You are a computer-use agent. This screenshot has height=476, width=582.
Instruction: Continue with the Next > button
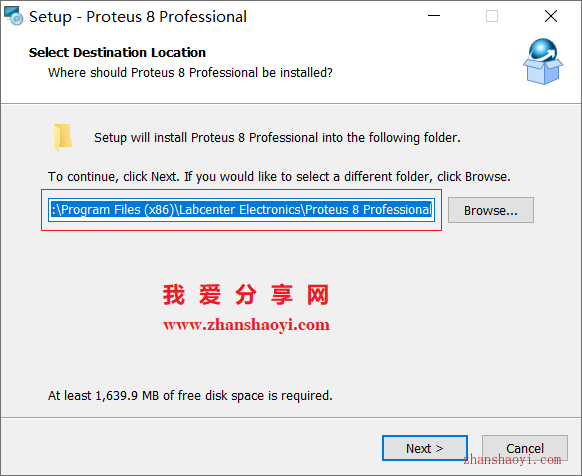click(x=425, y=448)
